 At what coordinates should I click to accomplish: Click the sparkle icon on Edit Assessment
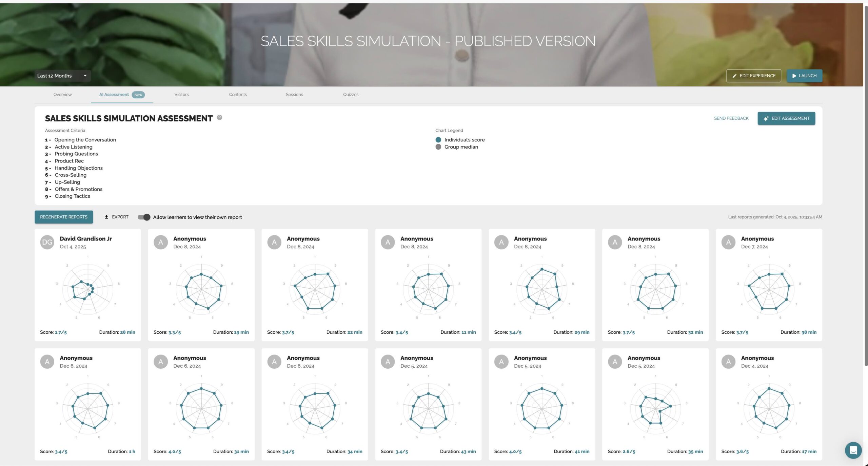(x=766, y=118)
